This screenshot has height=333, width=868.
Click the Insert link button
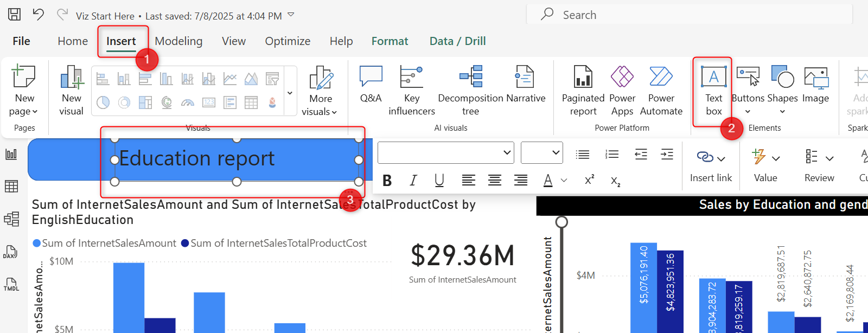click(711, 166)
